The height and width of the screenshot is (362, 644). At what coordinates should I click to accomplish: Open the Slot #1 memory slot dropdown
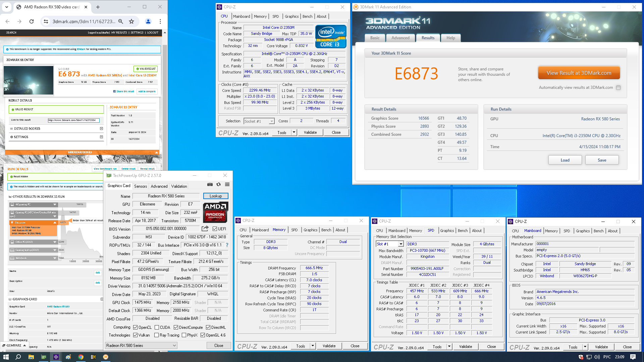[x=400, y=244]
